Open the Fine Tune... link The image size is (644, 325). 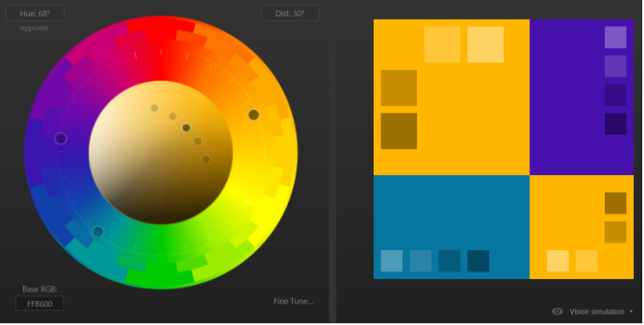(x=293, y=301)
